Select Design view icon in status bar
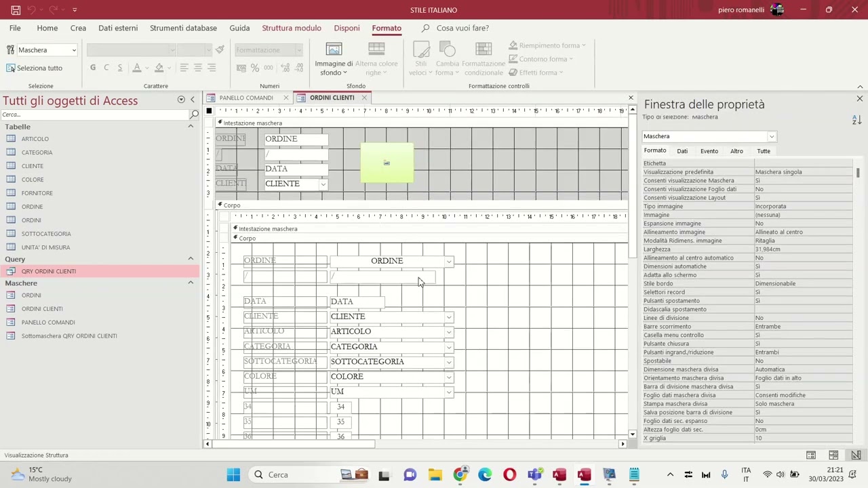The image size is (868, 488). coord(856,455)
